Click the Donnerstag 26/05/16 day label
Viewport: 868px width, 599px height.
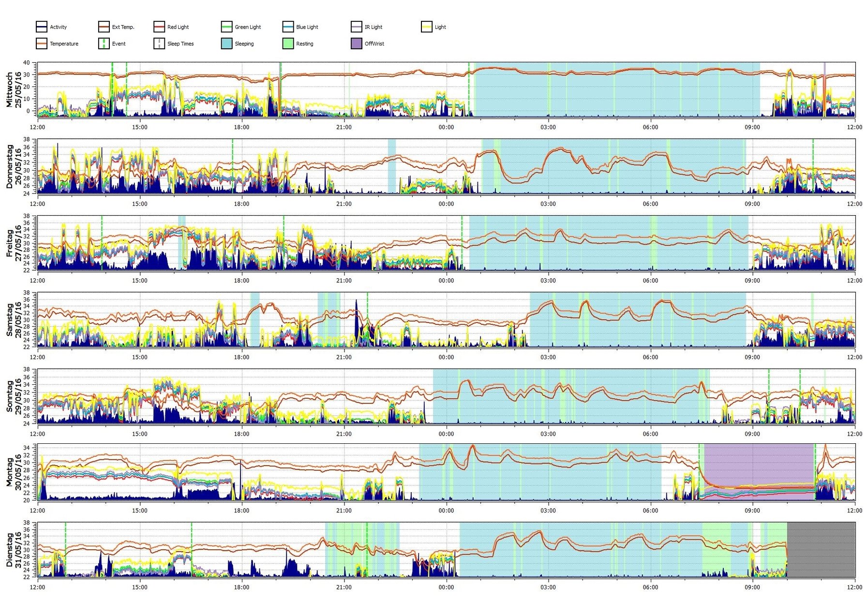point(14,166)
